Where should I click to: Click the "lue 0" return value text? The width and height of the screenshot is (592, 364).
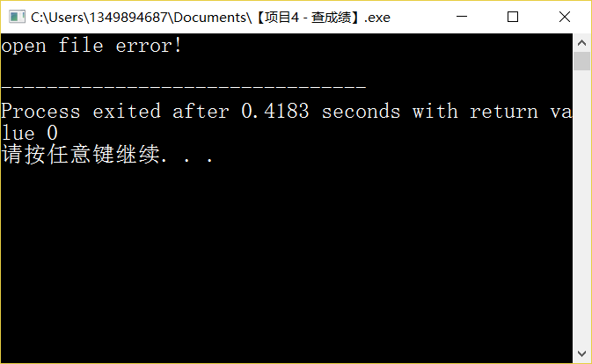pyautogui.click(x=29, y=133)
